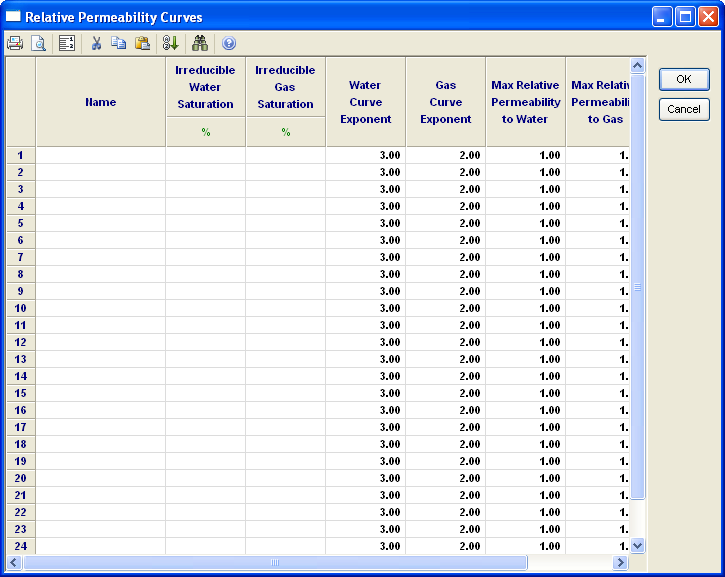Click the Paste clipboard icon
The height and width of the screenshot is (577, 725).
point(142,43)
